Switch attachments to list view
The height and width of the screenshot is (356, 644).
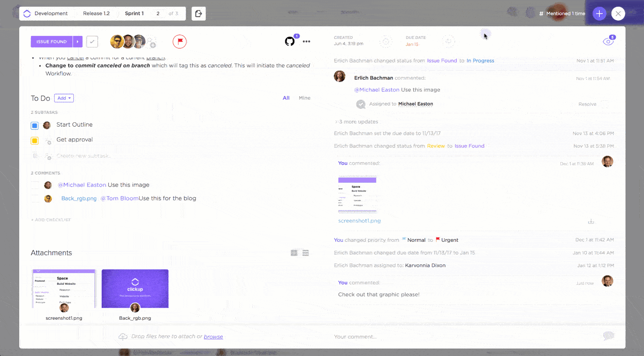[306, 253]
